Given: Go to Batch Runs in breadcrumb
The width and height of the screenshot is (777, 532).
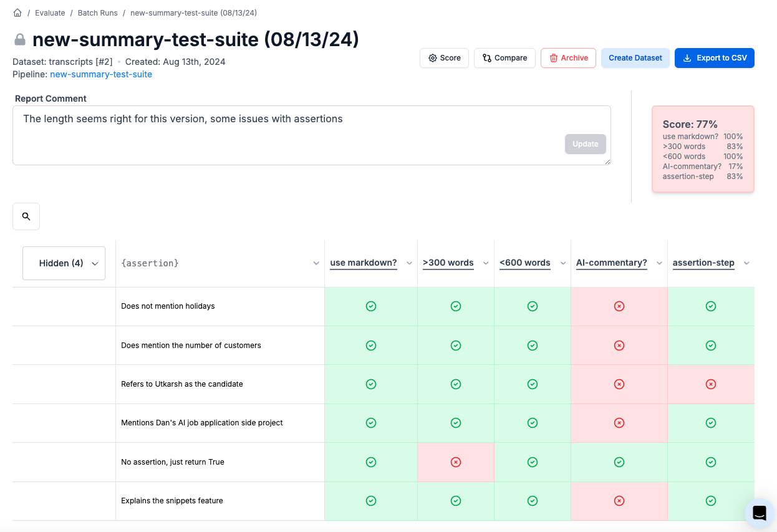Looking at the screenshot, I should point(98,12).
